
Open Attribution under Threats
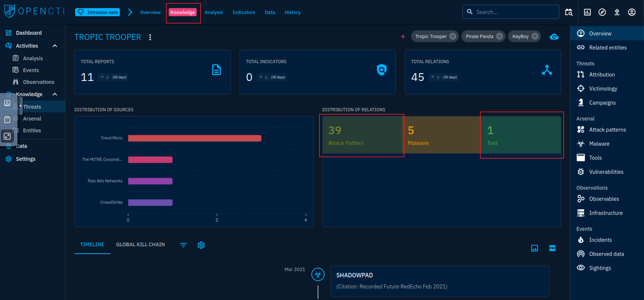(607, 75)
